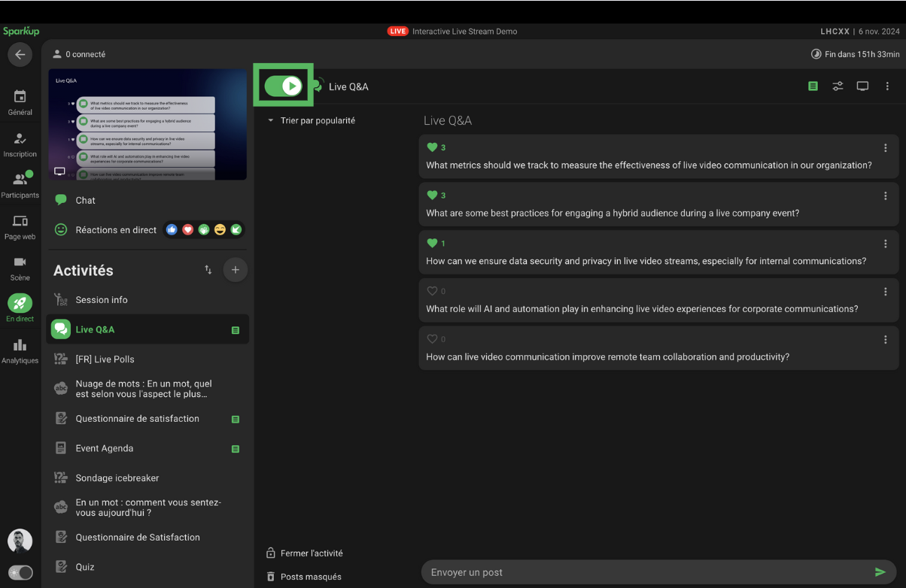Select the Général tab in sidebar

pyautogui.click(x=20, y=103)
